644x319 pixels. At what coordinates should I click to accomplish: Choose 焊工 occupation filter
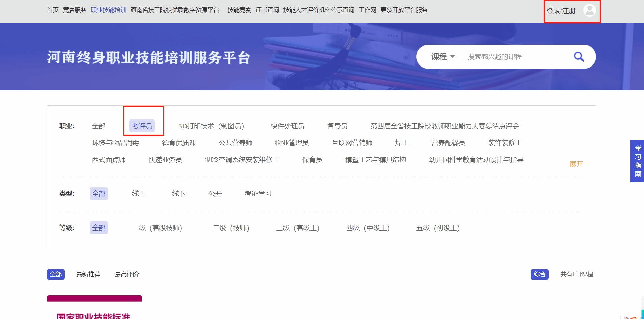pos(402,143)
